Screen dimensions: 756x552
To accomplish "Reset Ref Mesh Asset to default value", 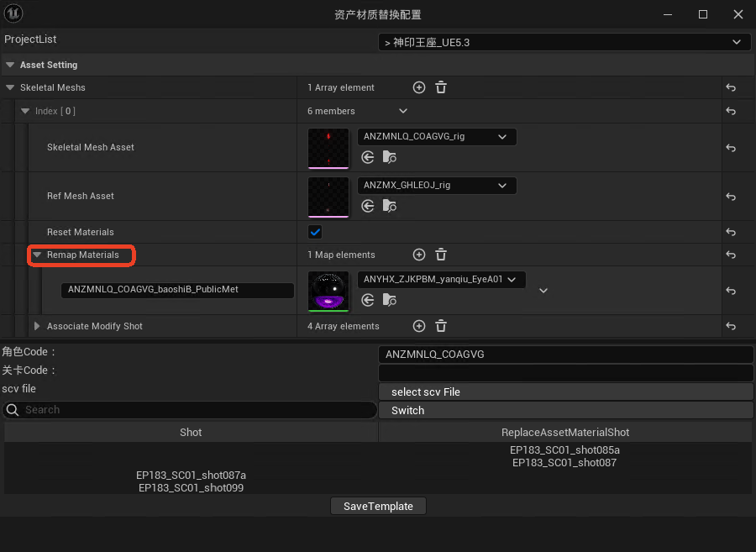I will point(731,197).
